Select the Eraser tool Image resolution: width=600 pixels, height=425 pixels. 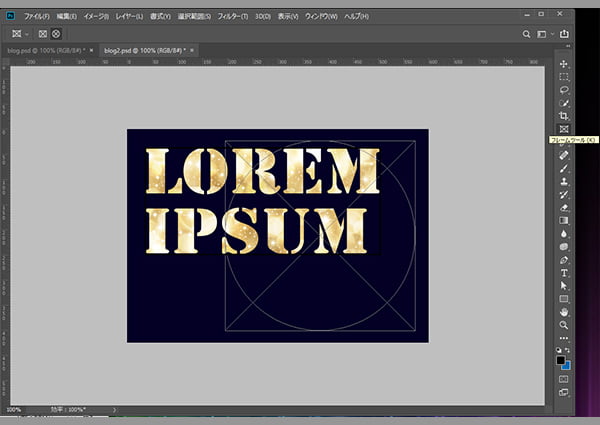[564, 207]
